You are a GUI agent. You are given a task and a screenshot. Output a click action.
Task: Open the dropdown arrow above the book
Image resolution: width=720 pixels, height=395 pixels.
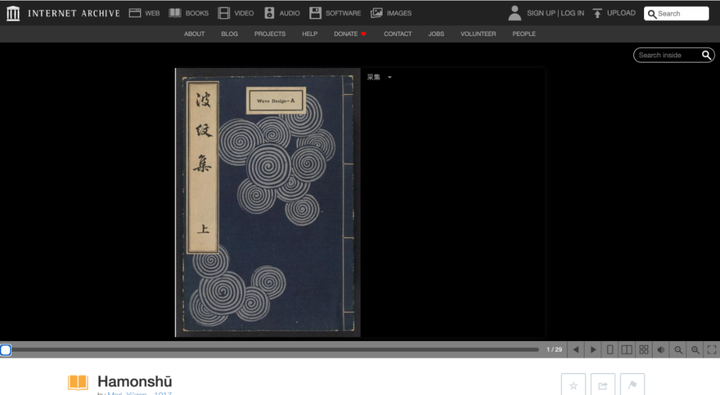pyautogui.click(x=389, y=77)
